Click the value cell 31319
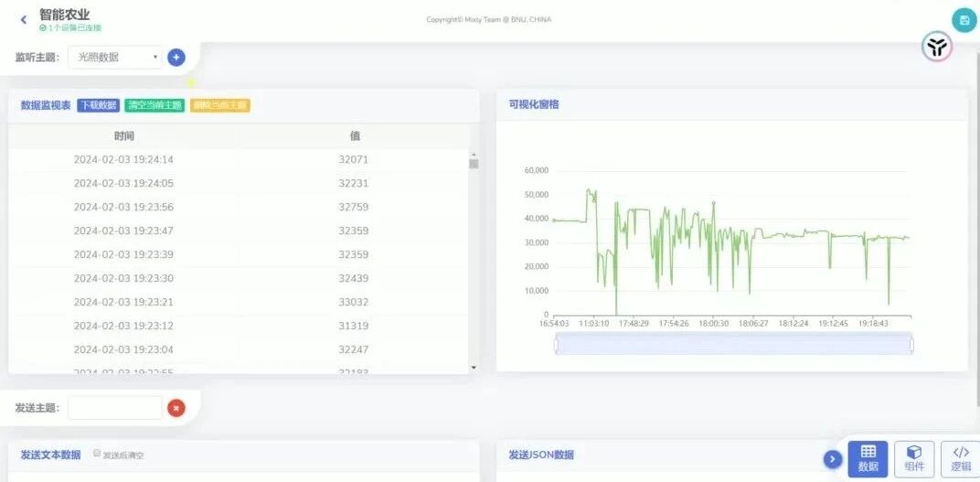 point(354,326)
